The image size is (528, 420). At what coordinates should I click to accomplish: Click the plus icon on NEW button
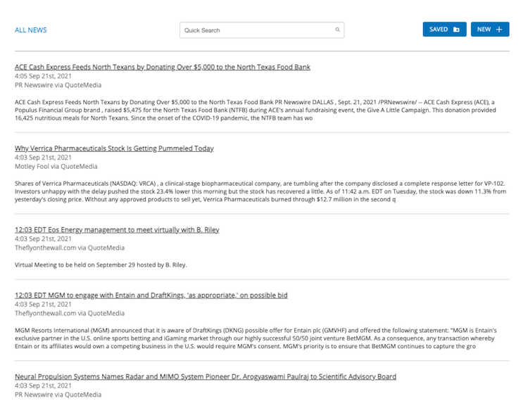point(499,30)
